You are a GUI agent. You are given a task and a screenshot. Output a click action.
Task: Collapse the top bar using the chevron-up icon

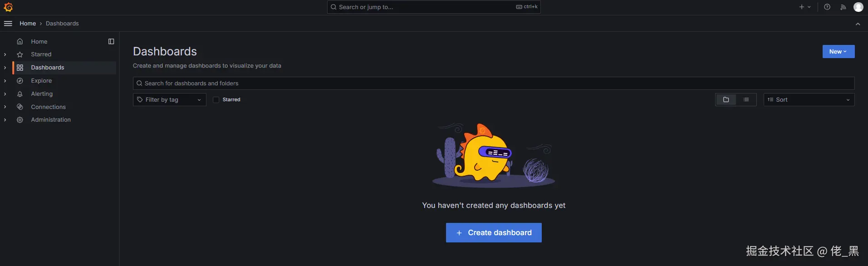click(x=858, y=24)
